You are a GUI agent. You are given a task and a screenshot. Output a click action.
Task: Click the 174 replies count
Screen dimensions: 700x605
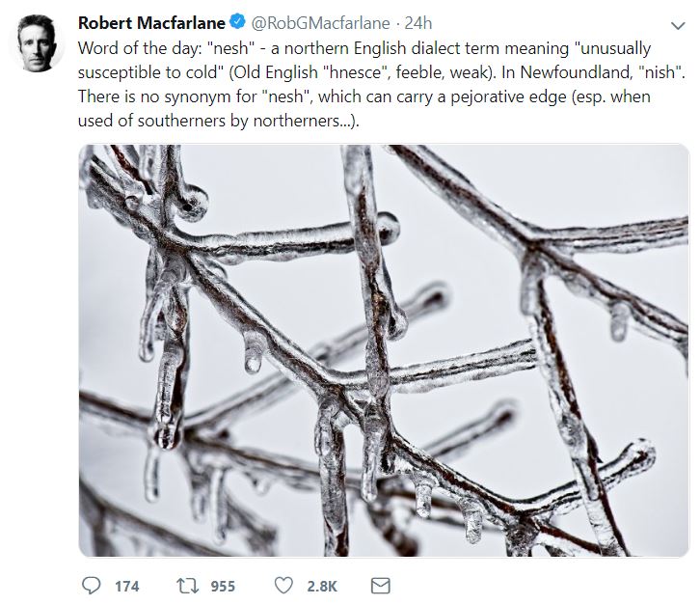point(126,586)
